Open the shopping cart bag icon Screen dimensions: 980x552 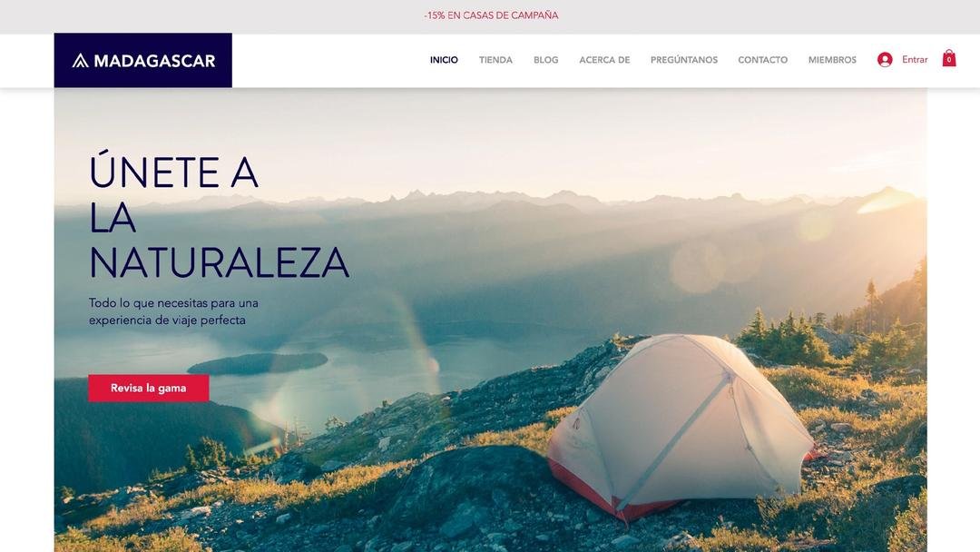949,58
